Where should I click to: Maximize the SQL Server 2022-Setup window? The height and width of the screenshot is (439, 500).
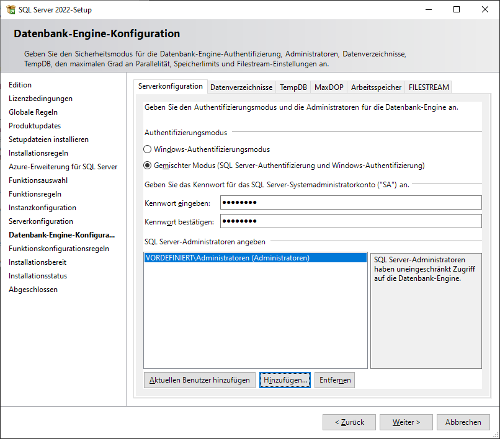457,9
